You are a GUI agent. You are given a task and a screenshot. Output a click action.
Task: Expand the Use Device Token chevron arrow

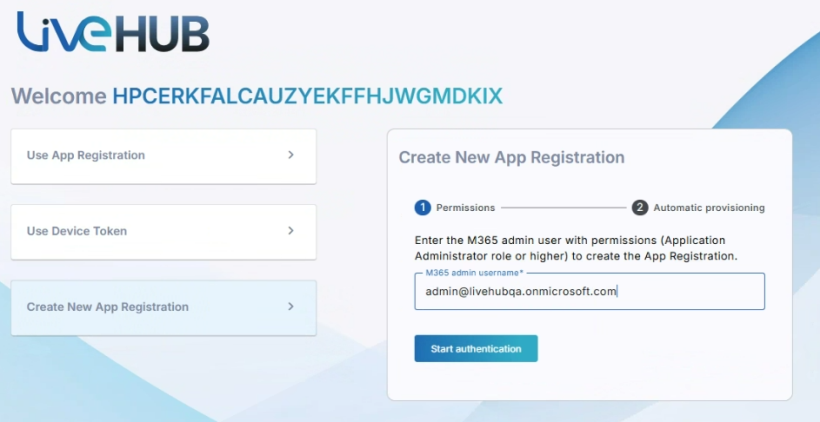291,231
